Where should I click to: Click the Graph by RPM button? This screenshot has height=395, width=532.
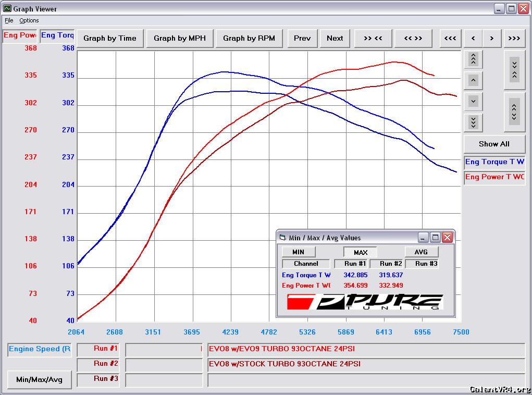[249, 38]
